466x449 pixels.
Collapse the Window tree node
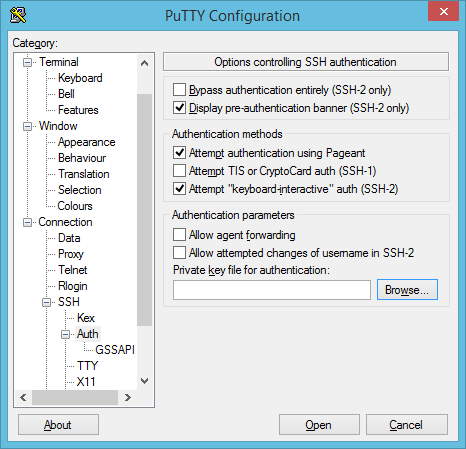click(28, 126)
